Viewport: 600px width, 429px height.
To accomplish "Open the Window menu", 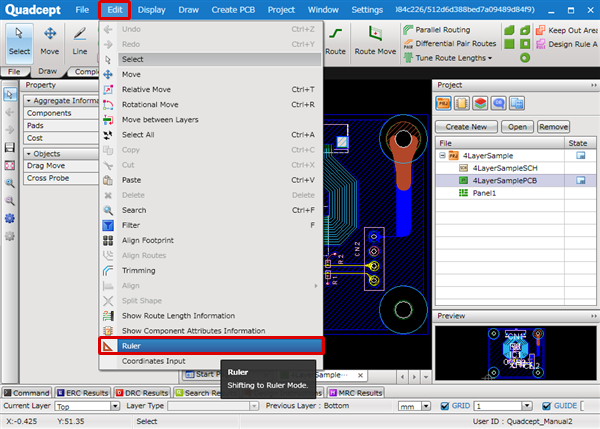I will point(323,10).
